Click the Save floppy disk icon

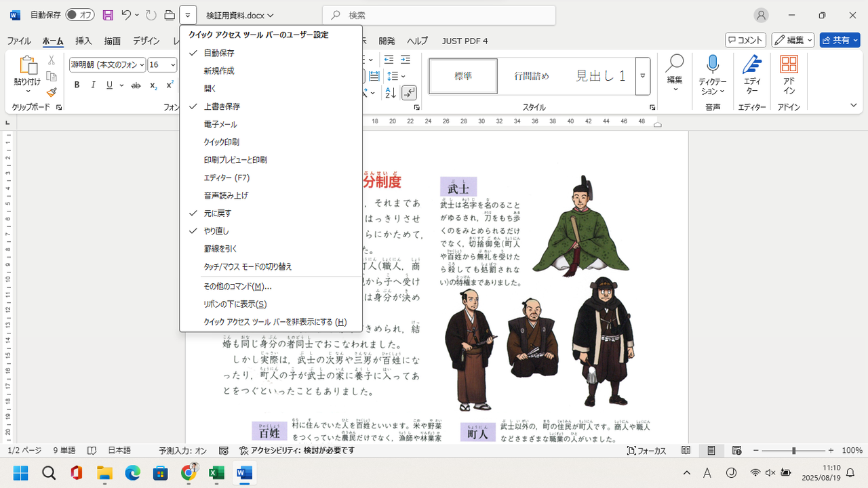108,15
